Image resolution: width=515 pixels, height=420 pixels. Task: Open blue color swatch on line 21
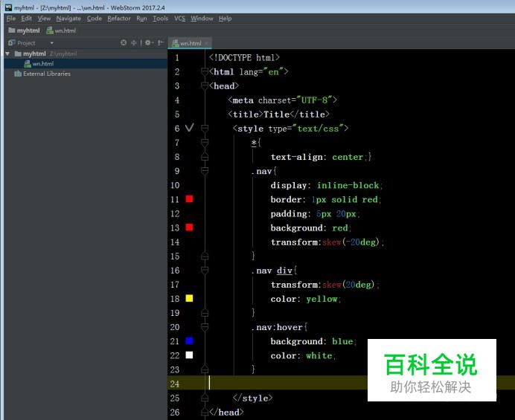coord(189,341)
